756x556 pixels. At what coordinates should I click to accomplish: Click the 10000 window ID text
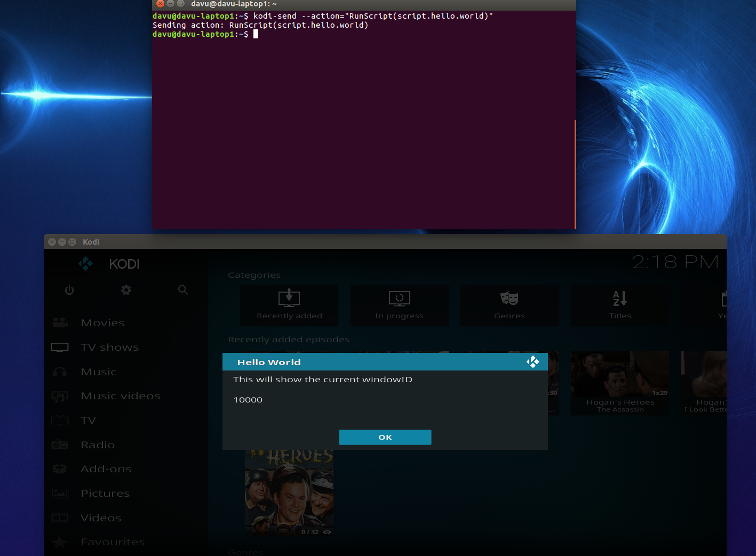pyautogui.click(x=248, y=400)
